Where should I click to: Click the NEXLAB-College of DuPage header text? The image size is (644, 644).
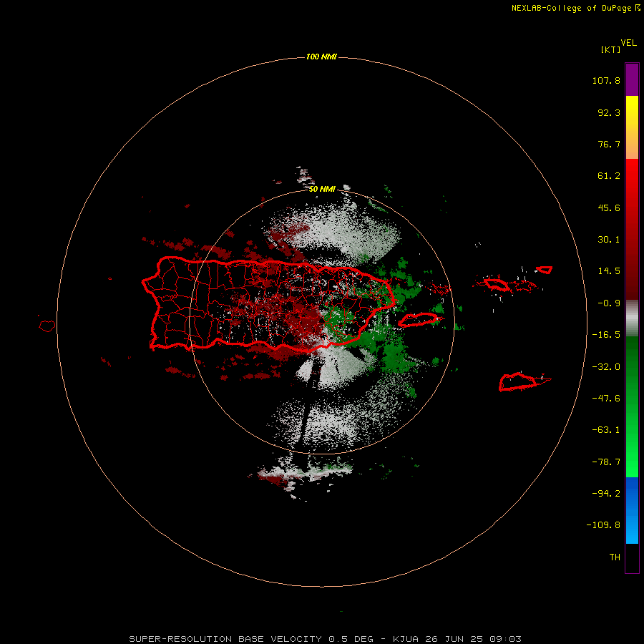(x=576, y=8)
